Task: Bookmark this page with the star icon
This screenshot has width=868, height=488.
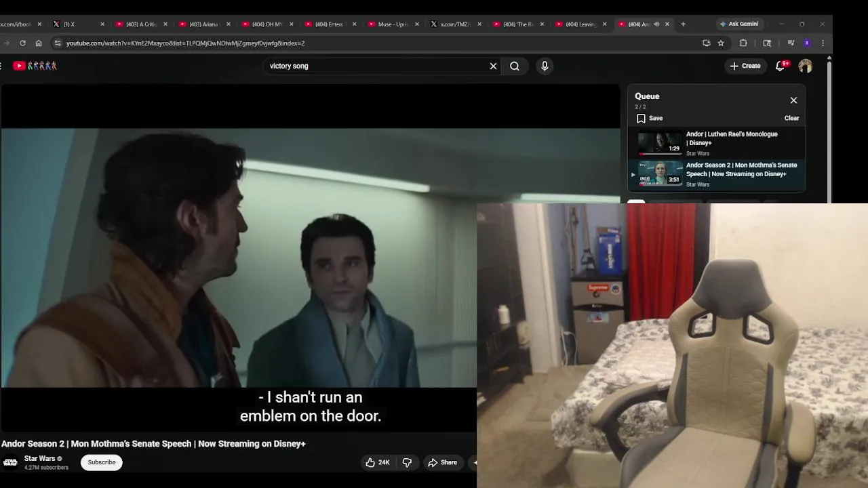Action: 721,43
